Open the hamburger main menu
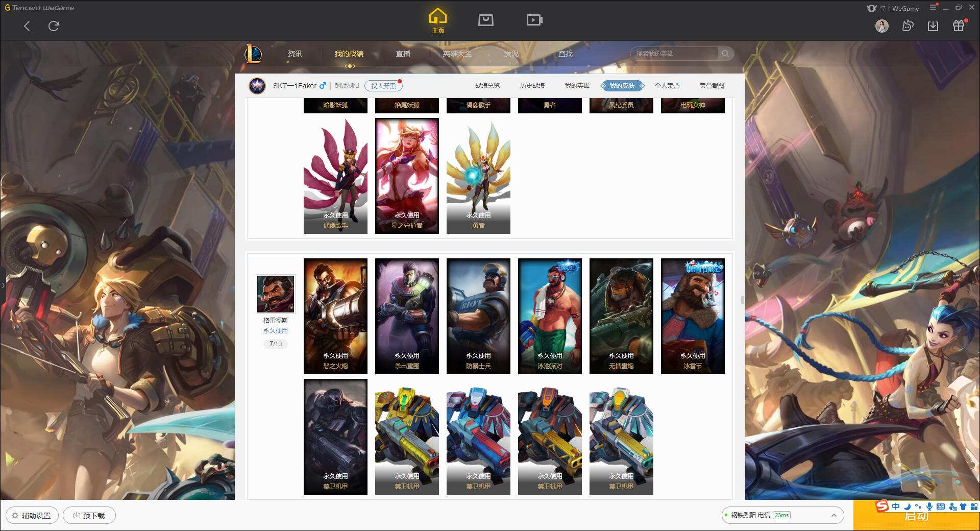The image size is (980, 531). tap(933, 7)
